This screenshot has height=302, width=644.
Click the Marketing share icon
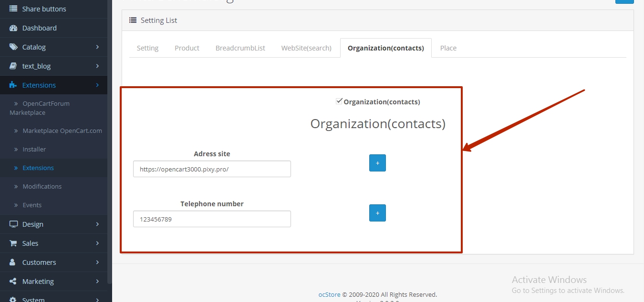click(x=13, y=282)
